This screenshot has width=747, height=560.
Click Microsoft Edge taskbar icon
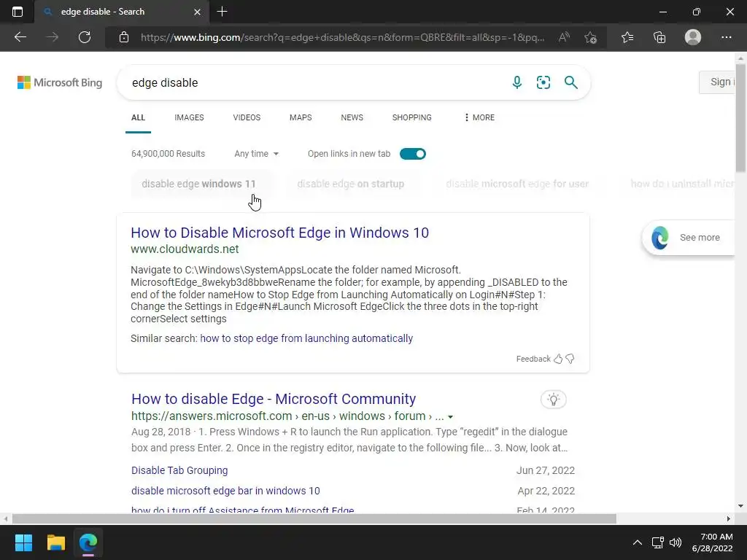coord(88,542)
